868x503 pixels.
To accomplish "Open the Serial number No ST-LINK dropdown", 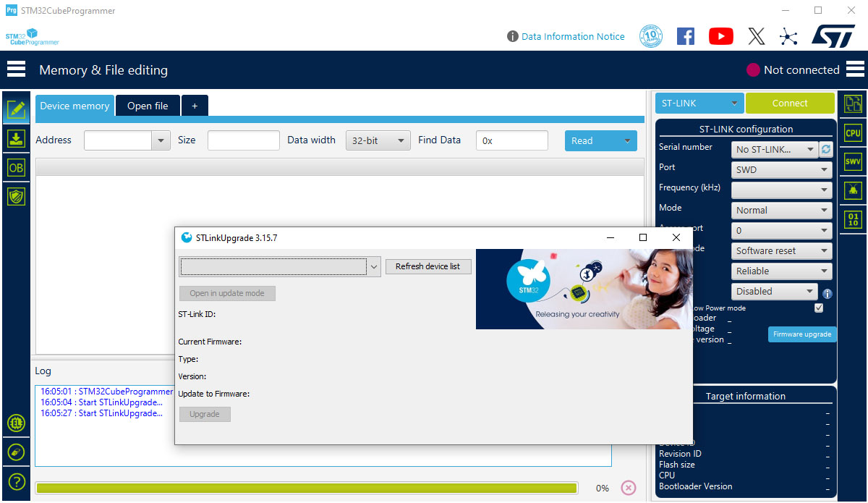I will 775,149.
